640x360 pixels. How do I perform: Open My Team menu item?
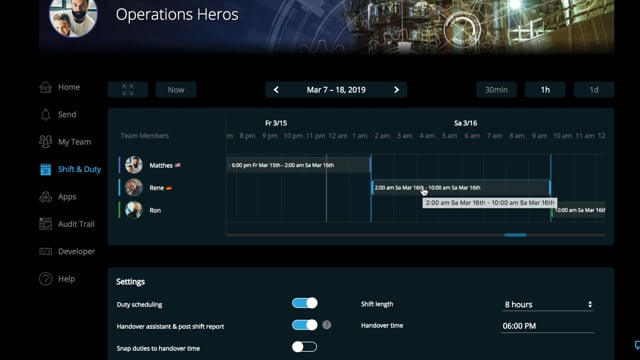click(x=74, y=142)
